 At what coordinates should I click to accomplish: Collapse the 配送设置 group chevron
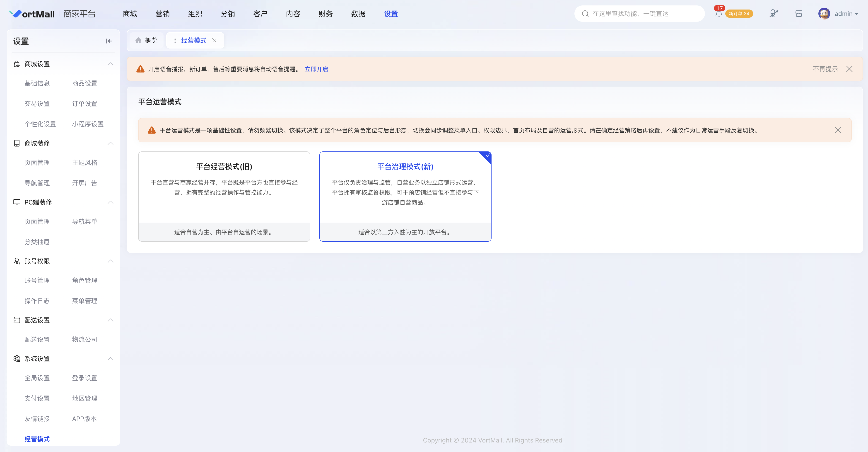(110, 320)
